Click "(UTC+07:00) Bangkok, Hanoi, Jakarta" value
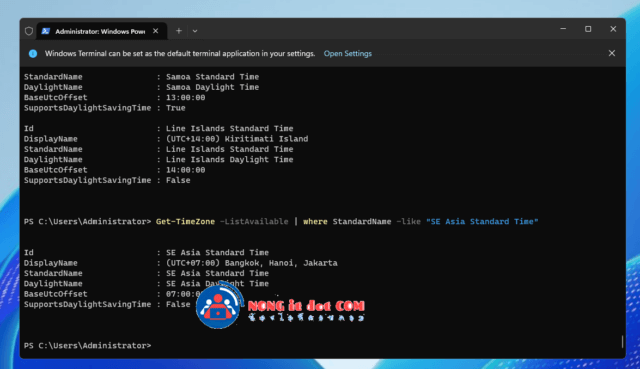 [x=251, y=263]
